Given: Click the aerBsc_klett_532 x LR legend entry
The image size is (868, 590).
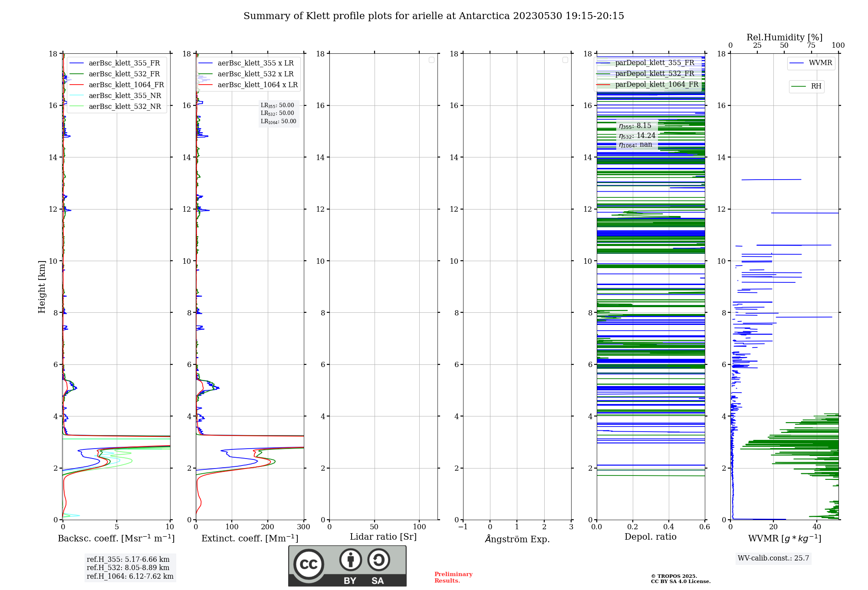Looking at the screenshot, I should pos(255,74).
